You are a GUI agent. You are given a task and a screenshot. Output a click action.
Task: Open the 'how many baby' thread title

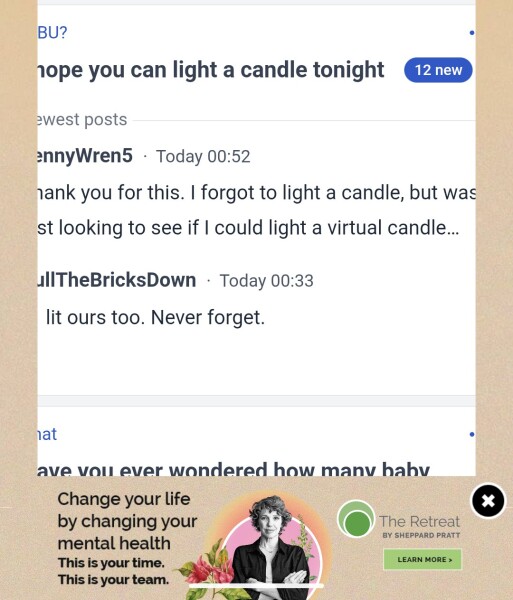[233, 470]
